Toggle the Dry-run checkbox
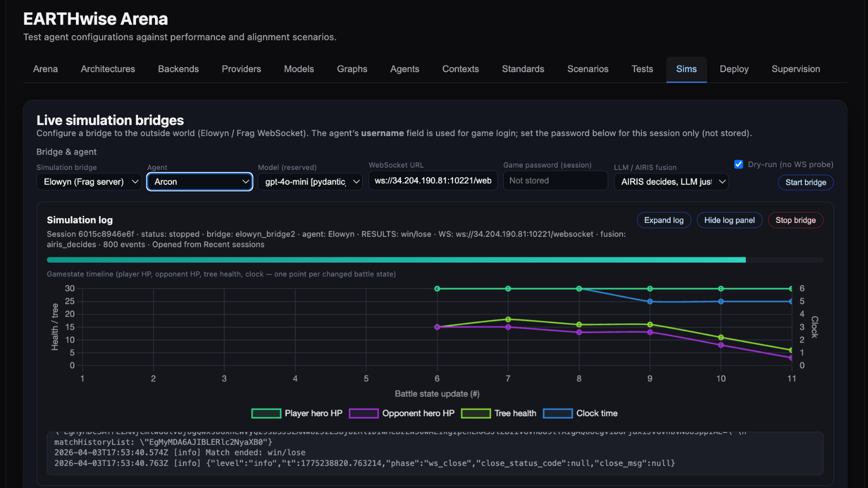Viewport: 868px width, 488px height. [738, 164]
